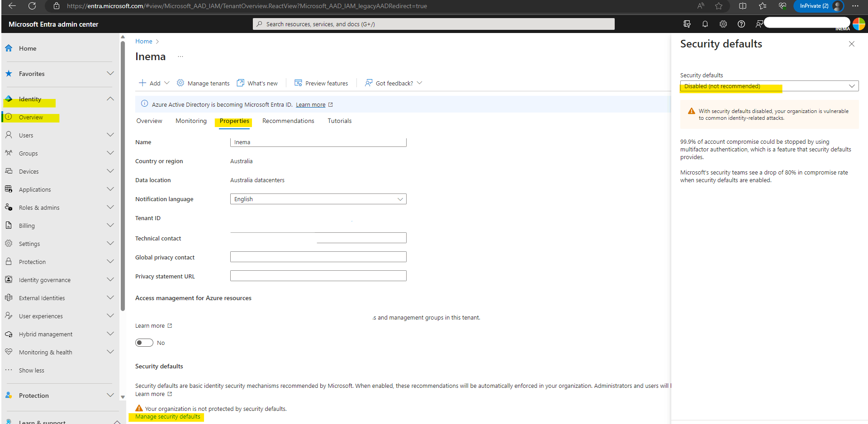Open browser settings and more menu
The height and width of the screenshot is (424, 868).
click(855, 6)
